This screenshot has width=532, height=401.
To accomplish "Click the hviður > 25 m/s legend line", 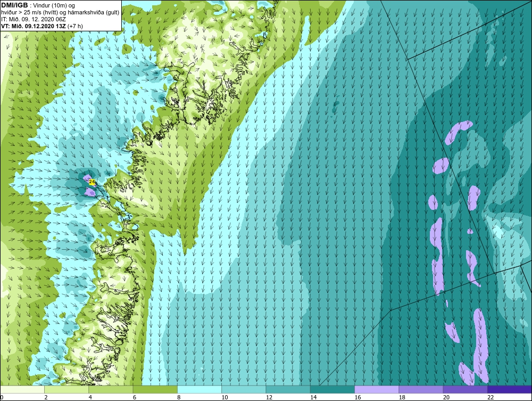I will [x=60, y=13].
